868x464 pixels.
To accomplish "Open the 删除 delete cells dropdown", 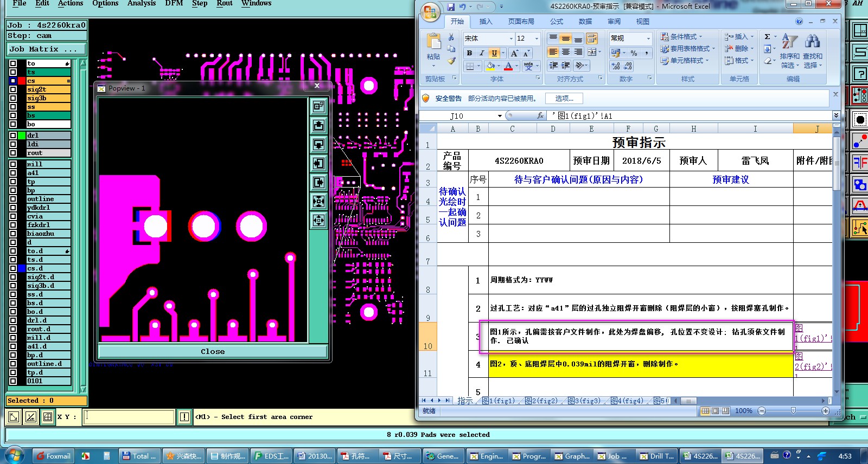I will (740, 48).
